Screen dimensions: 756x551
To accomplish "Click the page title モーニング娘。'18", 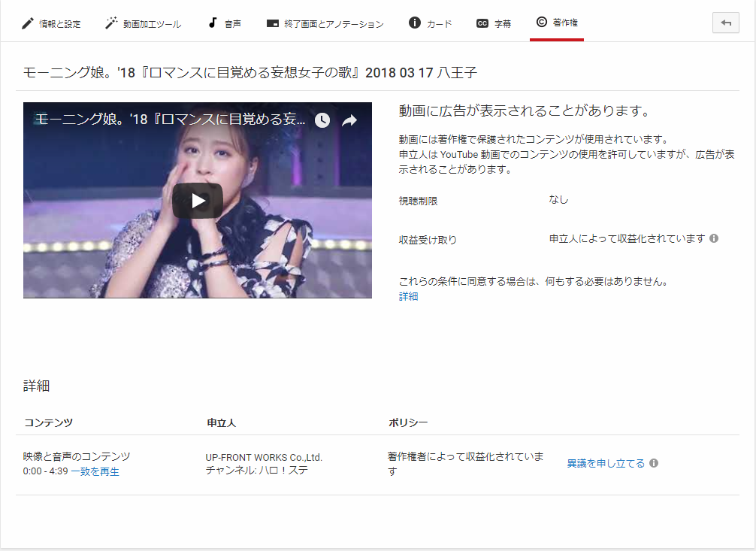I will (x=250, y=73).
